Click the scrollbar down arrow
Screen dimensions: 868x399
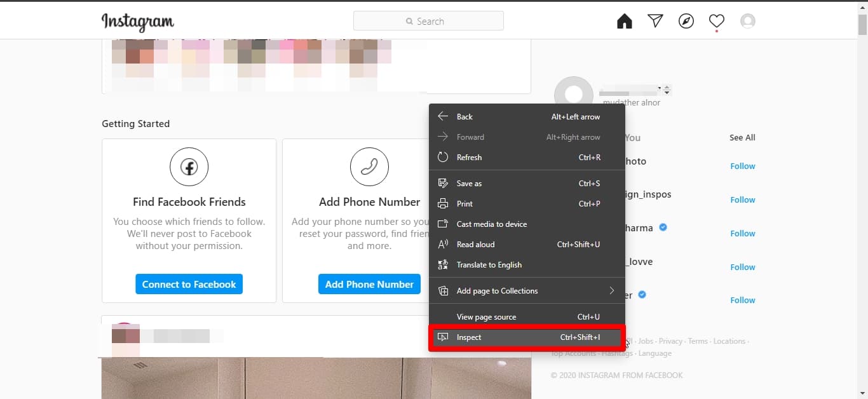(862, 393)
